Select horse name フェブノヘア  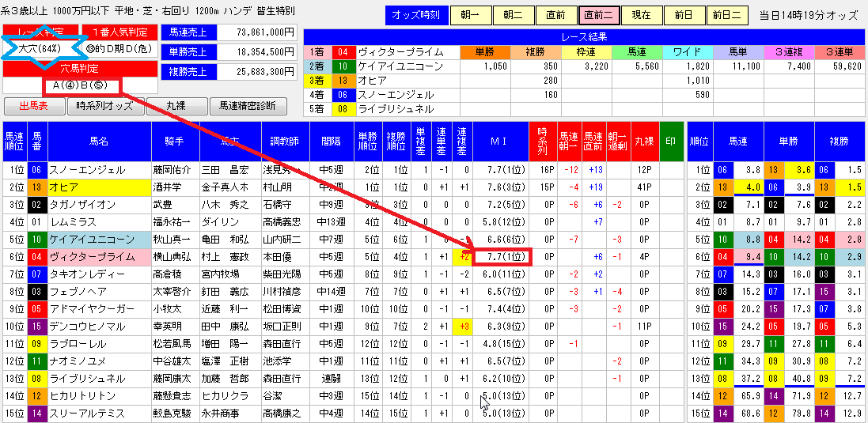click(x=99, y=292)
